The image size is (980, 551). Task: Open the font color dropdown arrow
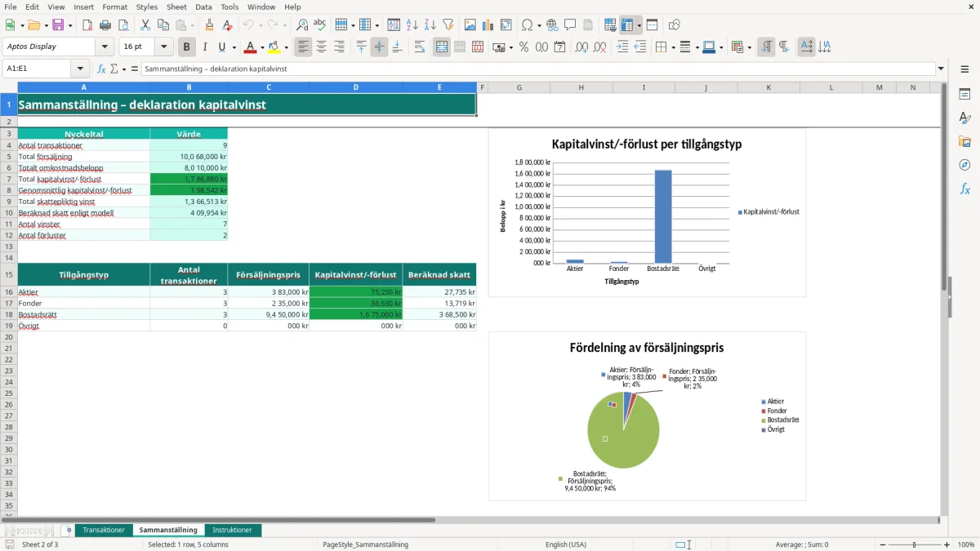pyautogui.click(x=261, y=47)
